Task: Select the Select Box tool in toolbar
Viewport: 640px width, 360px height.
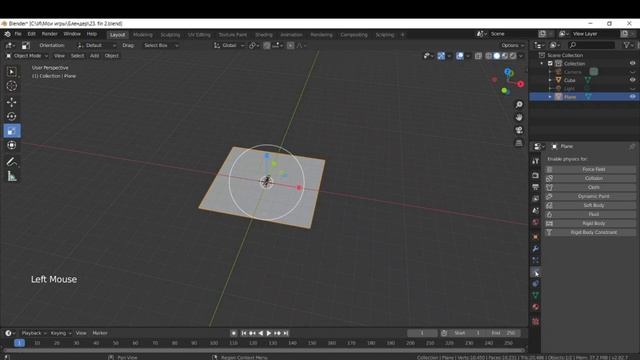Action: click(12, 72)
